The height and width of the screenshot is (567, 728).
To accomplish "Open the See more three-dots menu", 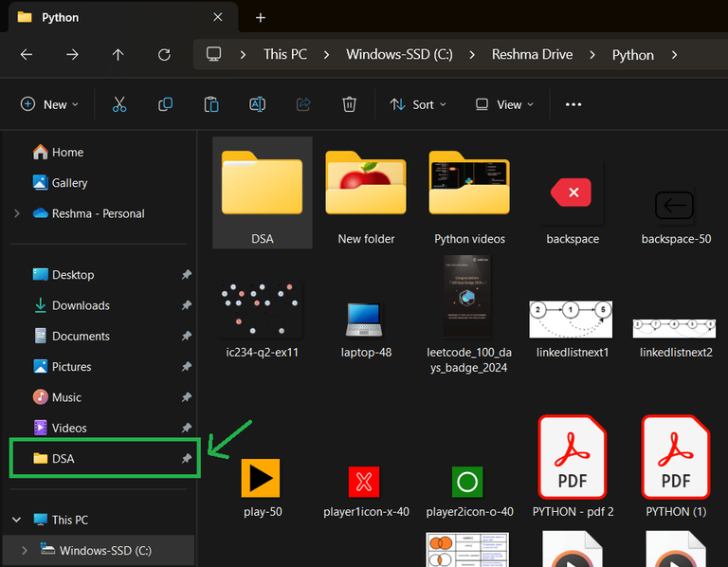I will pos(573,104).
